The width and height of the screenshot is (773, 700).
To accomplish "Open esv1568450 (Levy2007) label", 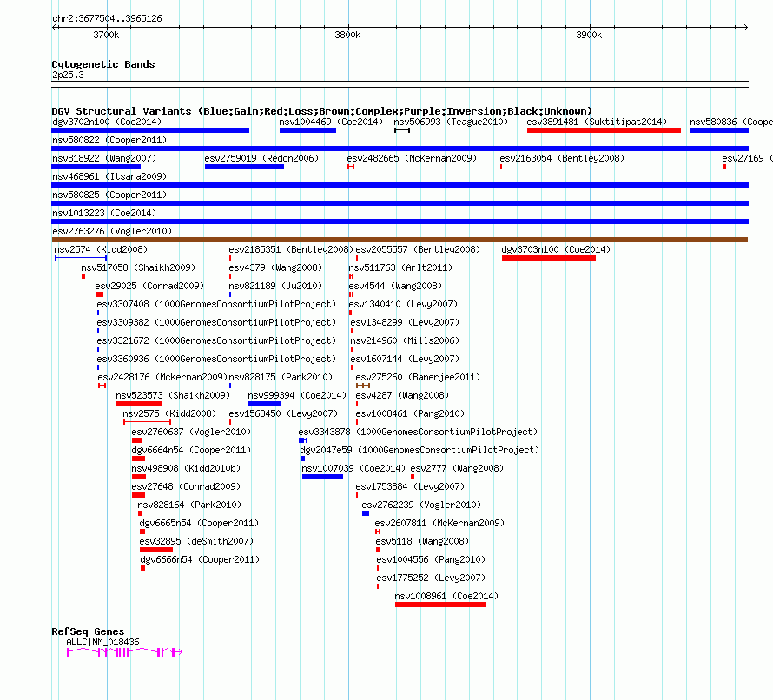I will coord(283,413).
